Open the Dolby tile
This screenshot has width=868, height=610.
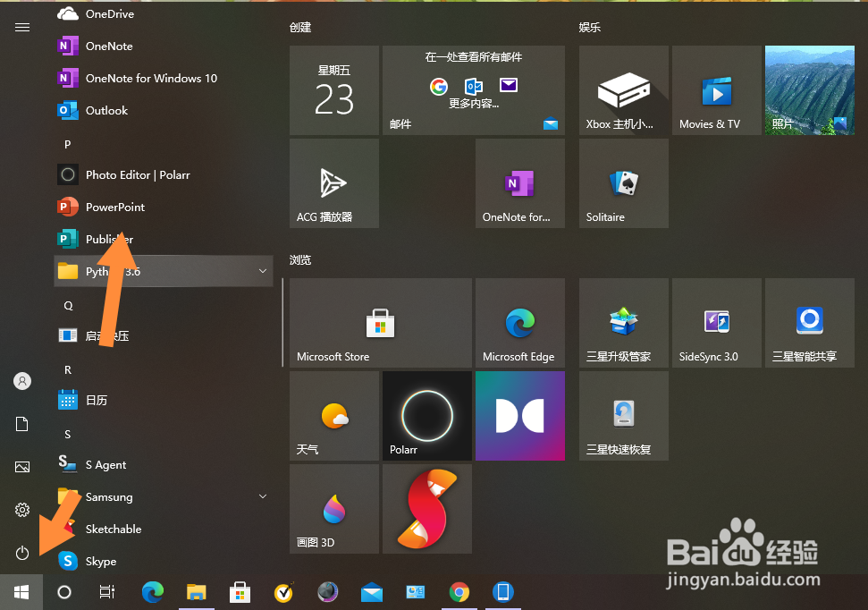520,416
